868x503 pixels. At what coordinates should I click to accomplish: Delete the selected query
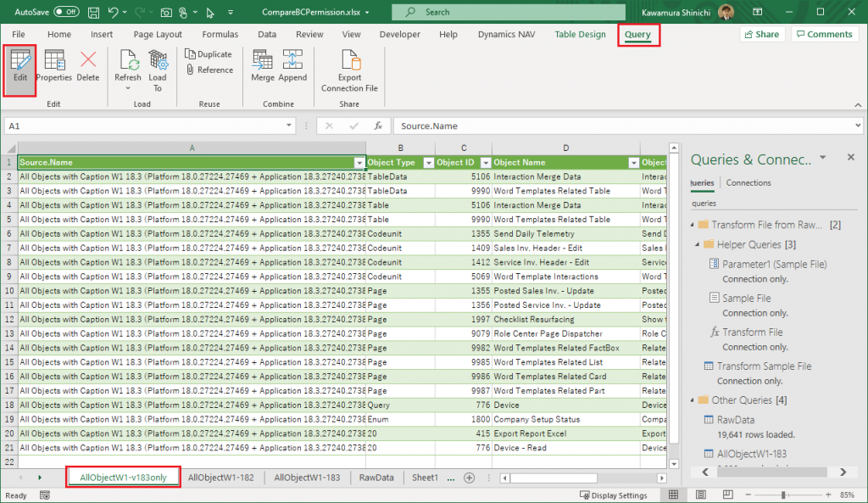pyautogui.click(x=88, y=66)
